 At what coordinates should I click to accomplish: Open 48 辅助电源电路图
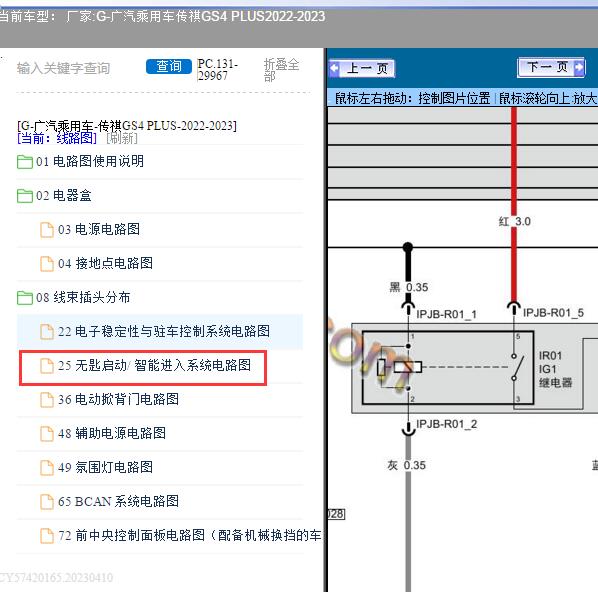coord(112,433)
